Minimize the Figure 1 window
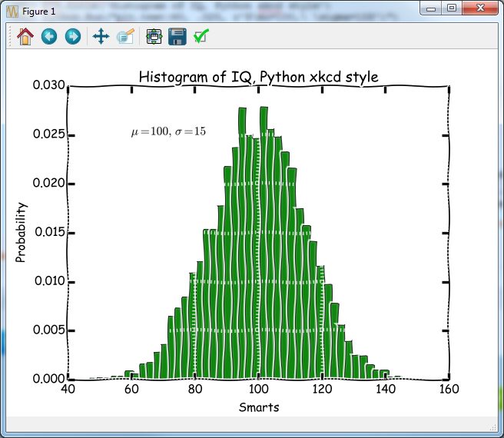The width and height of the screenshot is (504, 438). tap(433, 8)
